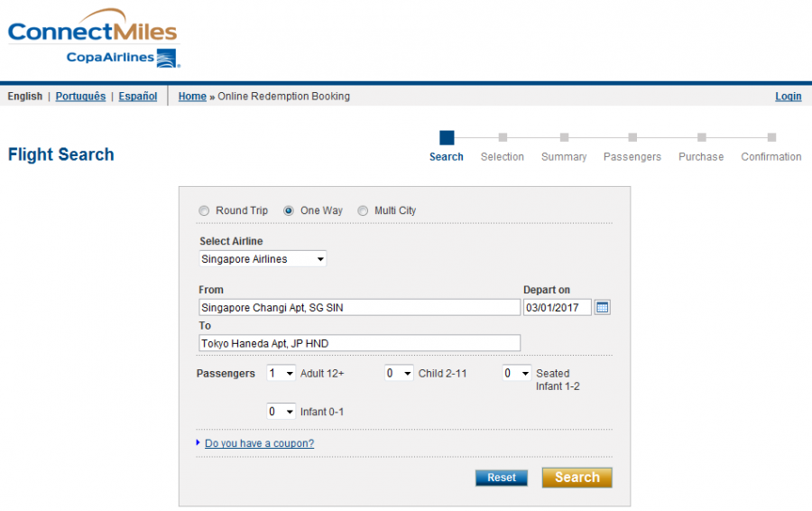Viewport: 812px width, 511px height.
Task: Click the To airport input field
Action: coord(359,343)
